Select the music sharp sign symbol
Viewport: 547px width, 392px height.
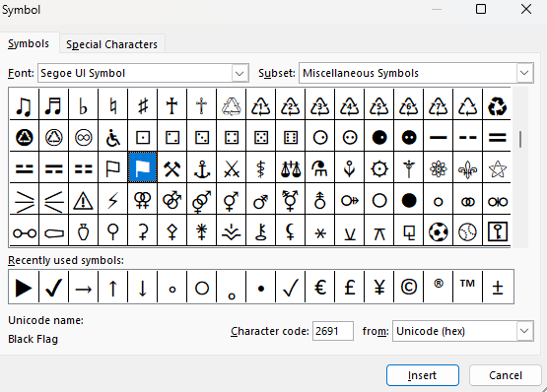[142, 105]
